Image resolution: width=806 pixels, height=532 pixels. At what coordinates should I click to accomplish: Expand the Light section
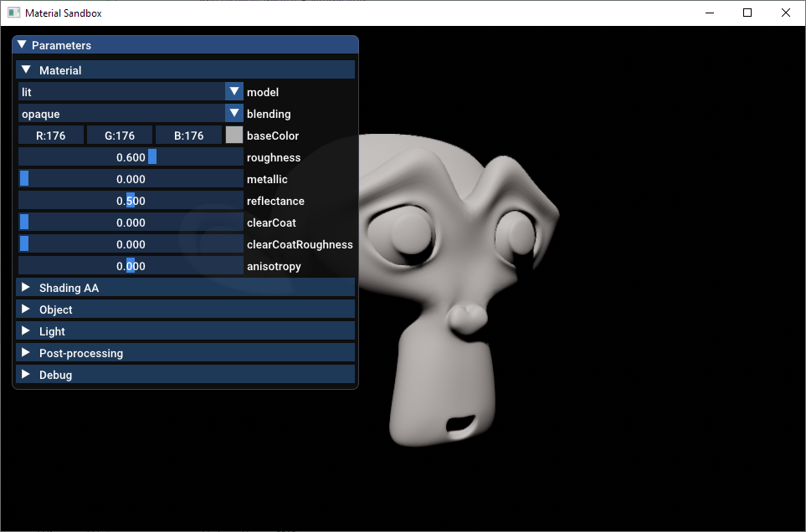[185, 330]
